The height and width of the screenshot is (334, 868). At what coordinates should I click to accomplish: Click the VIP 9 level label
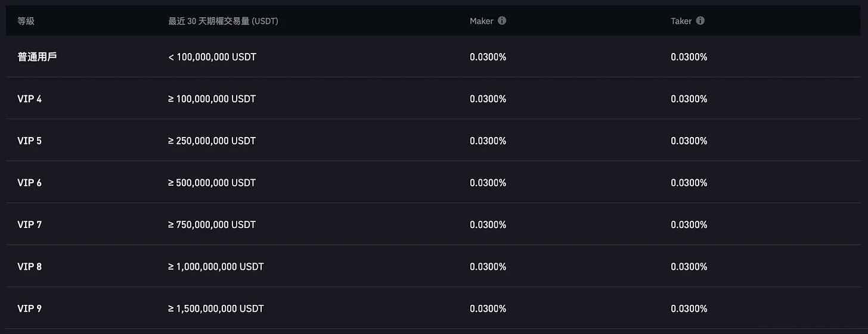coord(30,309)
